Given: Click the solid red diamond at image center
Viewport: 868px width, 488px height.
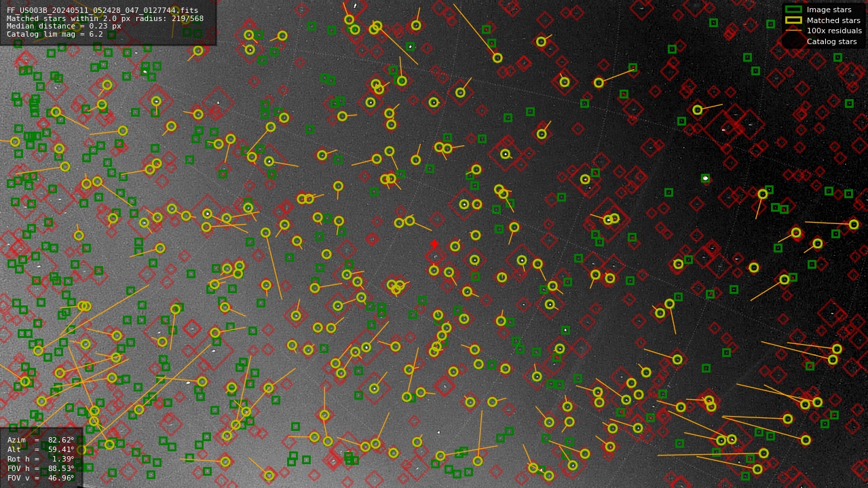Looking at the screenshot, I should click(434, 244).
